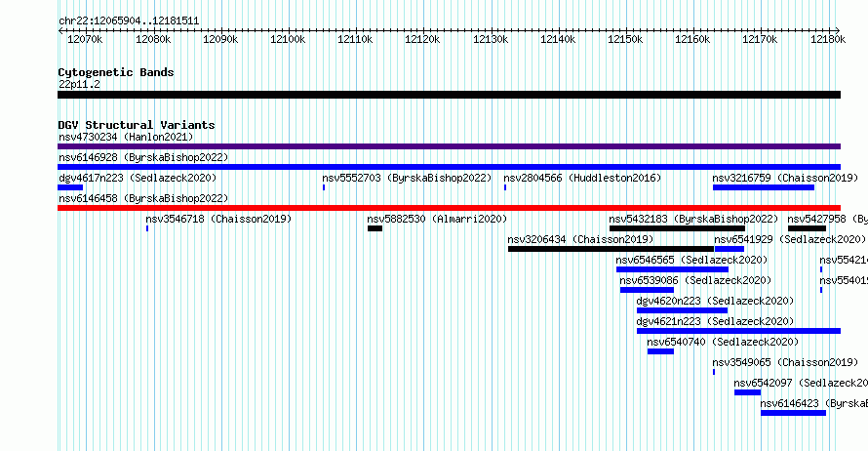868x451 pixels.
Task: Open nsv3546718 (Chaisson2019) variant label
Action: (218, 219)
